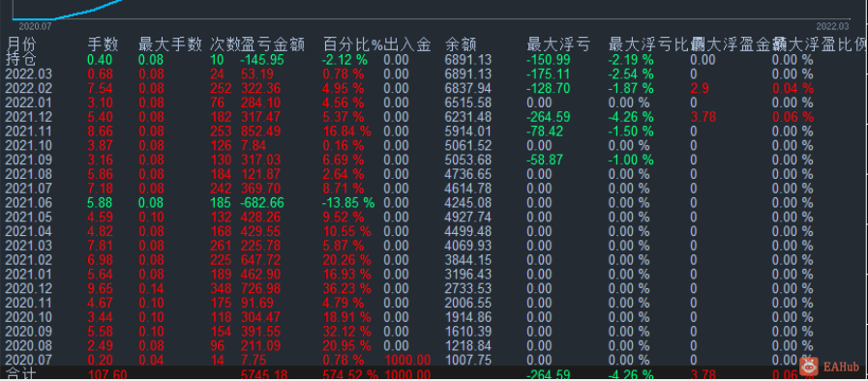Select the 2021.06 month label
The height and width of the screenshot is (381, 868).
(28, 203)
